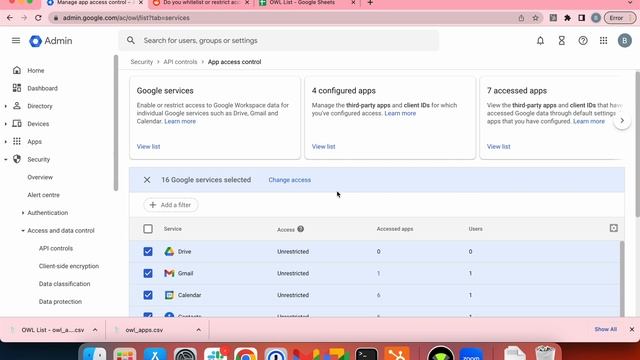640x360 pixels.
Task: Open the main hamburger menu
Action: point(16,40)
